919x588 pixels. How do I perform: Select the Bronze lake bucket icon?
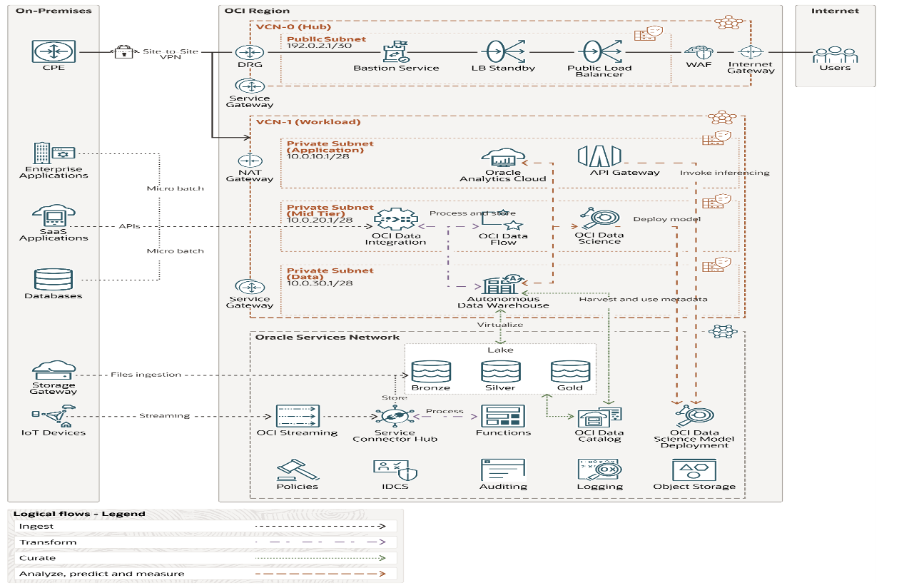click(431, 371)
